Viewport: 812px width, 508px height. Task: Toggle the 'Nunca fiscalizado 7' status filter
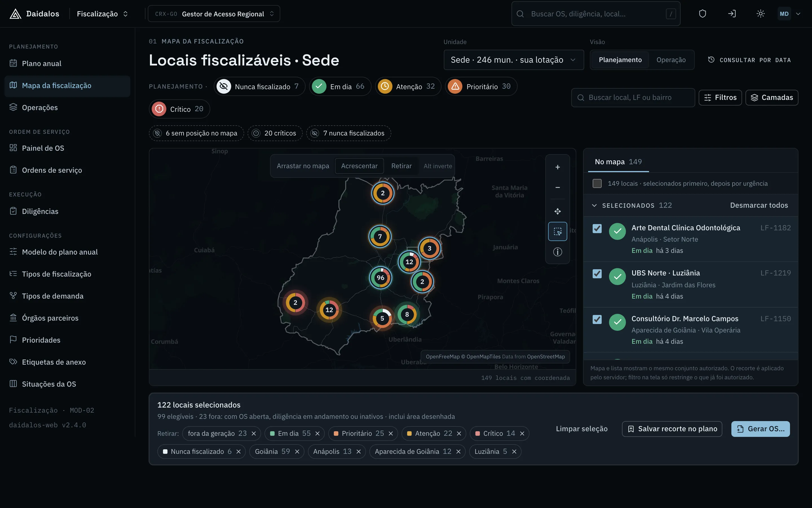259,86
